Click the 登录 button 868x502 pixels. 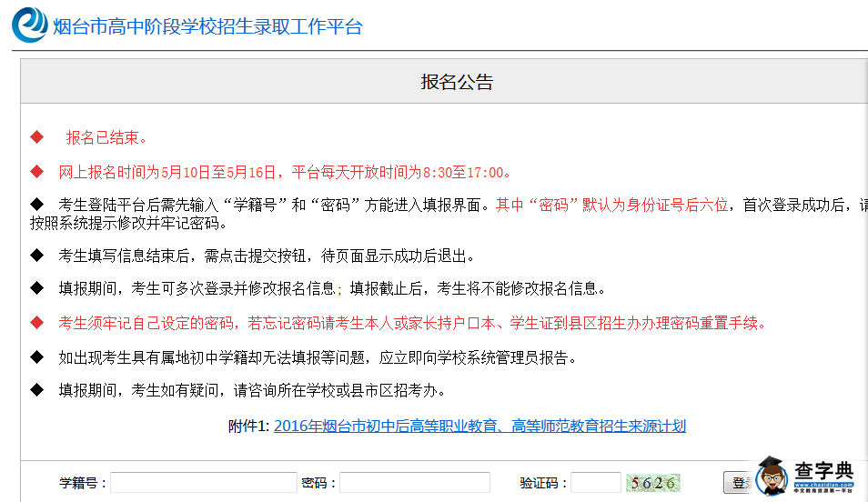pos(740,483)
